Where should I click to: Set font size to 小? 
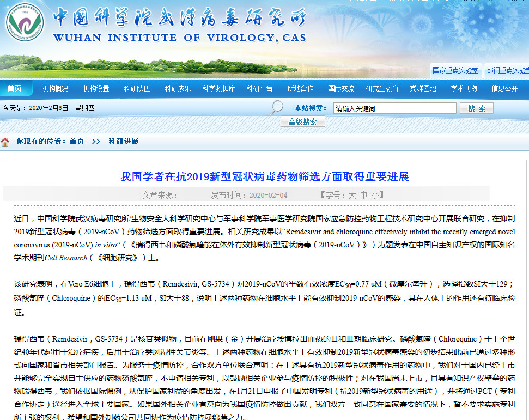click(375, 195)
